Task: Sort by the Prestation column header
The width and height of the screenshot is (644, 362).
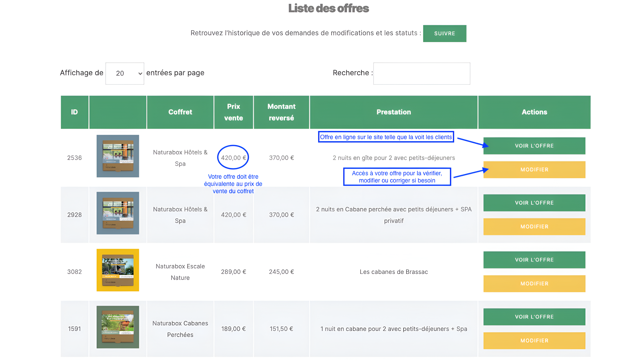Action: tap(394, 112)
